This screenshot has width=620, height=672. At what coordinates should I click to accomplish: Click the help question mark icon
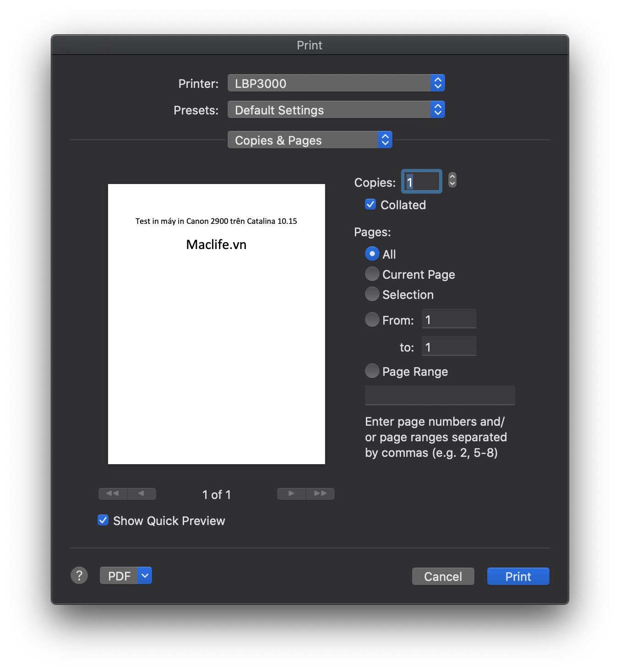tap(79, 575)
